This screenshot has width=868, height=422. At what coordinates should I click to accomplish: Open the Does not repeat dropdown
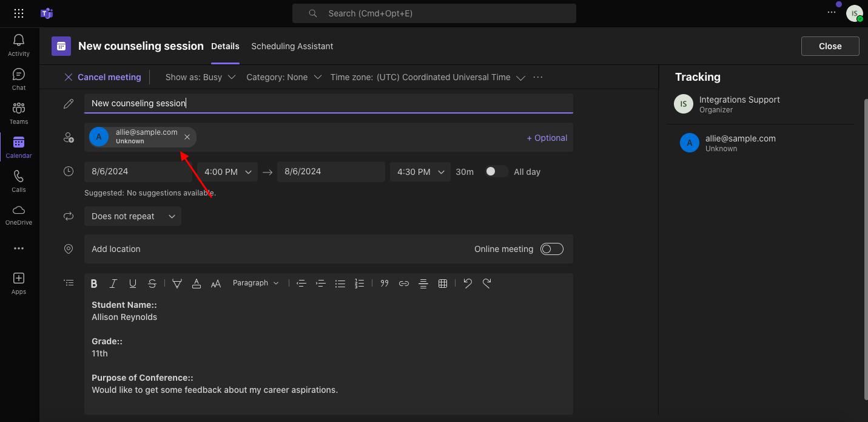pyautogui.click(x=132, y=217)
